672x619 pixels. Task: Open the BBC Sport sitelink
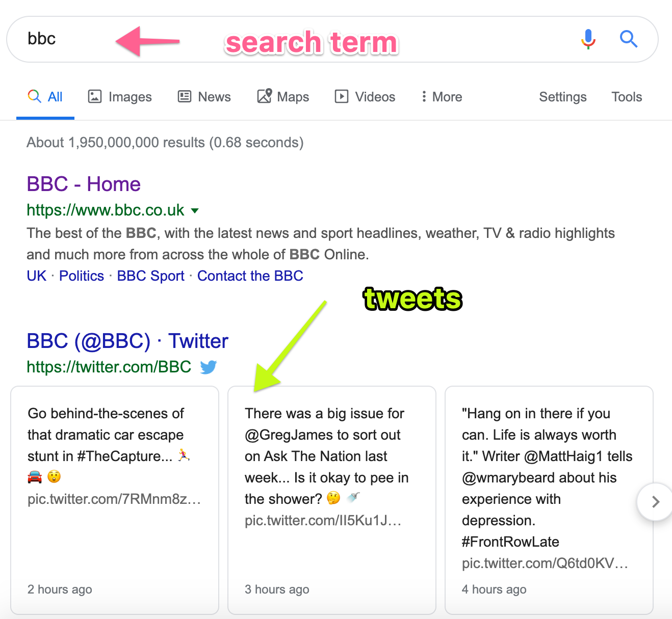tap(150, 276)
